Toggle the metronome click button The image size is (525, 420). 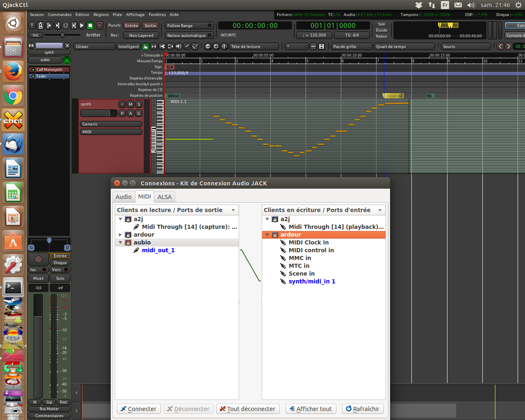pyautogui.click(x=40, y=25)
